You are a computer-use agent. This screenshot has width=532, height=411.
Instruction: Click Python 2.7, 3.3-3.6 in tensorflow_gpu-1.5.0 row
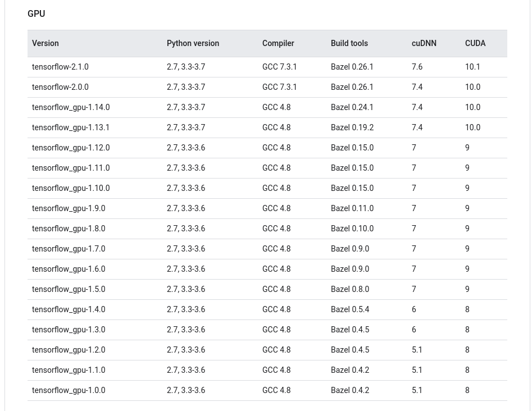[186, 289]
